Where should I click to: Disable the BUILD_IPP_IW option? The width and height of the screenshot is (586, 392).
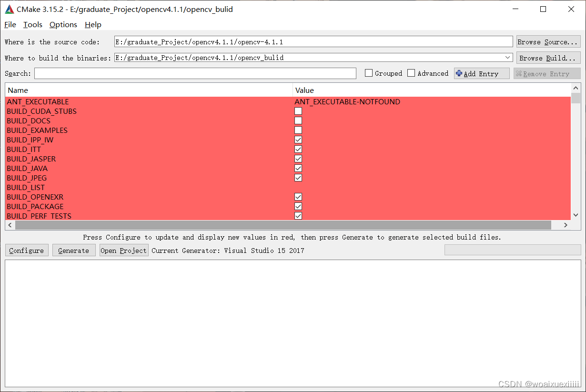(298, 140)
